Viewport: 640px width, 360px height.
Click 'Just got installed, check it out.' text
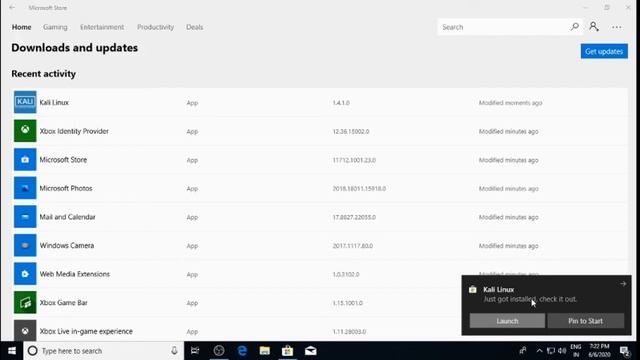(530, 299)
